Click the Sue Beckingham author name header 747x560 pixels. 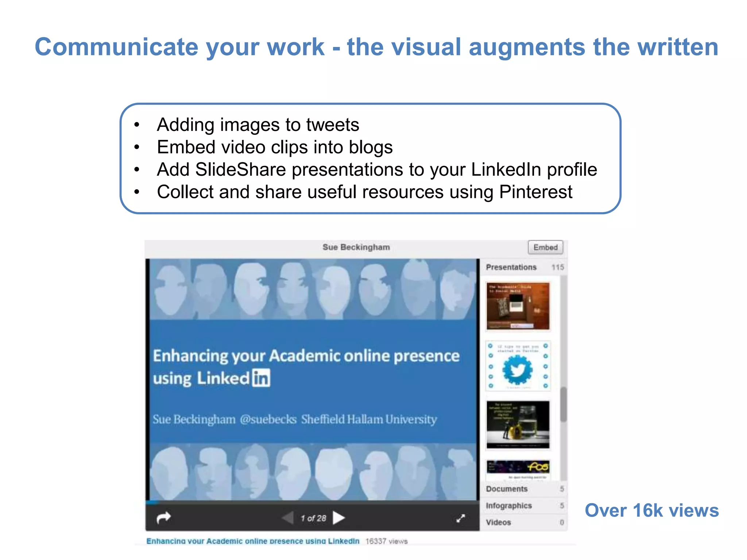coord(356,247)
